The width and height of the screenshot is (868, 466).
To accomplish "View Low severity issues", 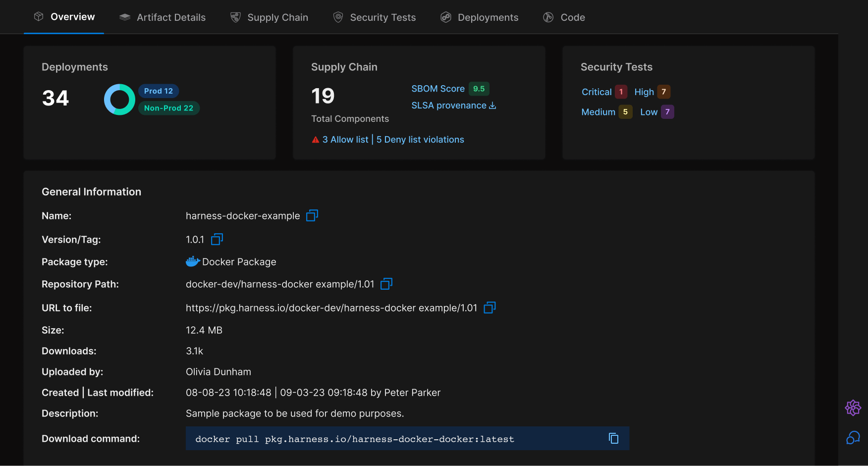I will 649,112.
